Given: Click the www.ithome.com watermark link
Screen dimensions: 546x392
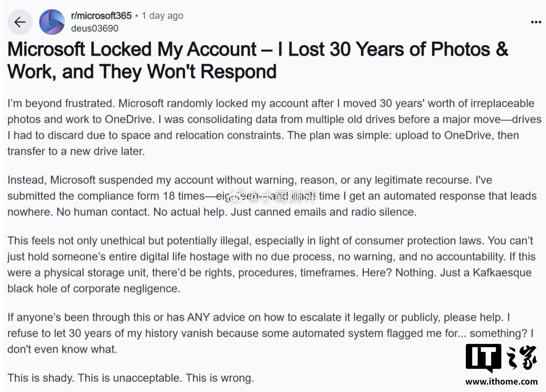Looking at the screenshot, I should pyautogui.click(x=501, y=381).
